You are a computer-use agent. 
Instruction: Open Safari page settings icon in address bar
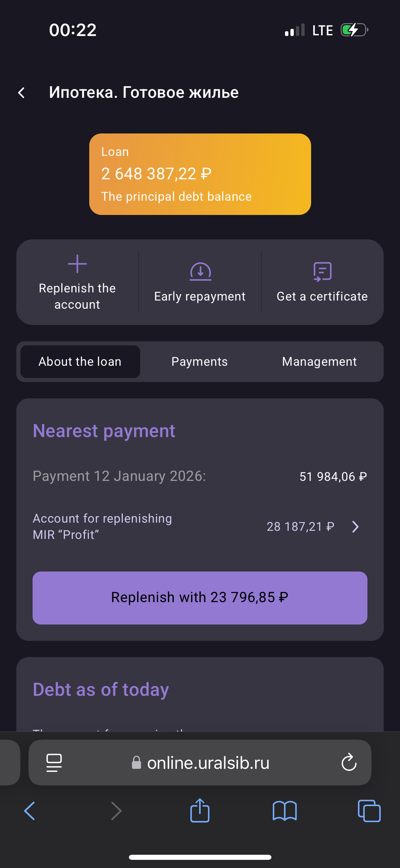pyautogui.click(x=54, y=763)
